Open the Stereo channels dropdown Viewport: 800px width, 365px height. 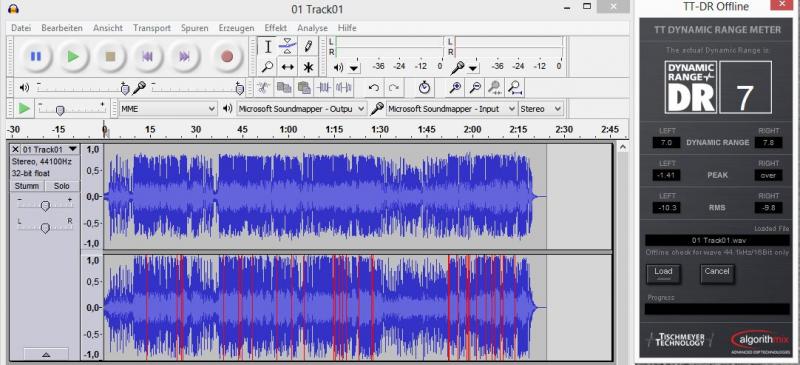coord(541,109)
